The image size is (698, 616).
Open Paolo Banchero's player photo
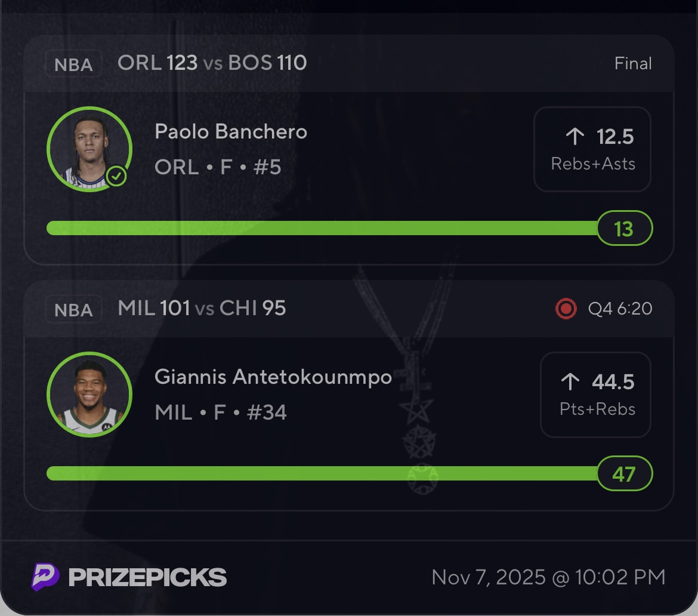click(89, 149)
